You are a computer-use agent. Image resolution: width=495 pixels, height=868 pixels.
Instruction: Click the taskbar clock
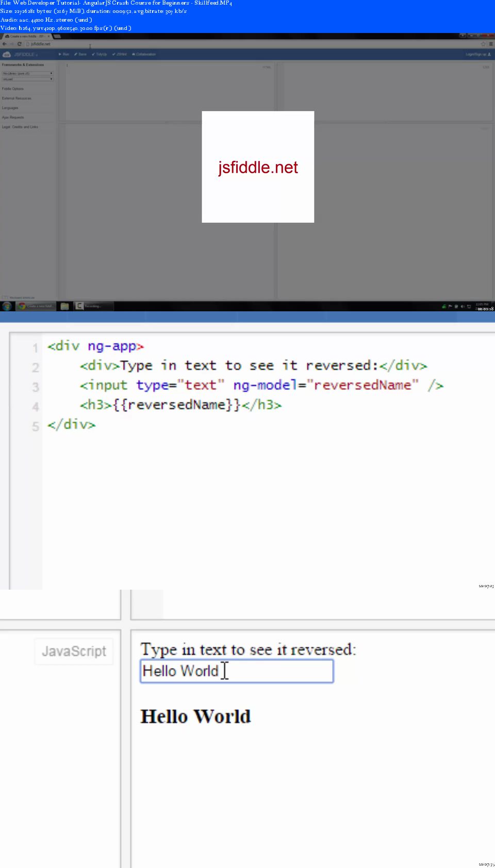pyautogui.click(x=483, y=305)
